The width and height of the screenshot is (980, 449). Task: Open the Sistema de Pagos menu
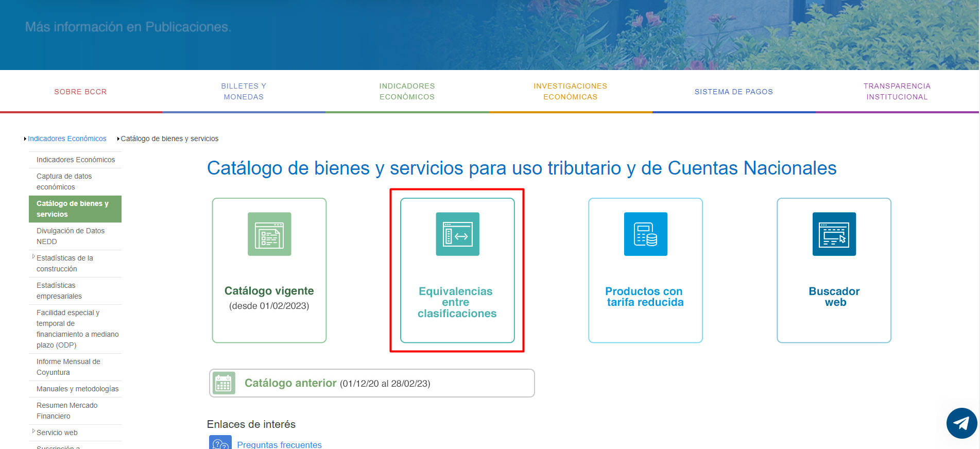pos(733,92)
